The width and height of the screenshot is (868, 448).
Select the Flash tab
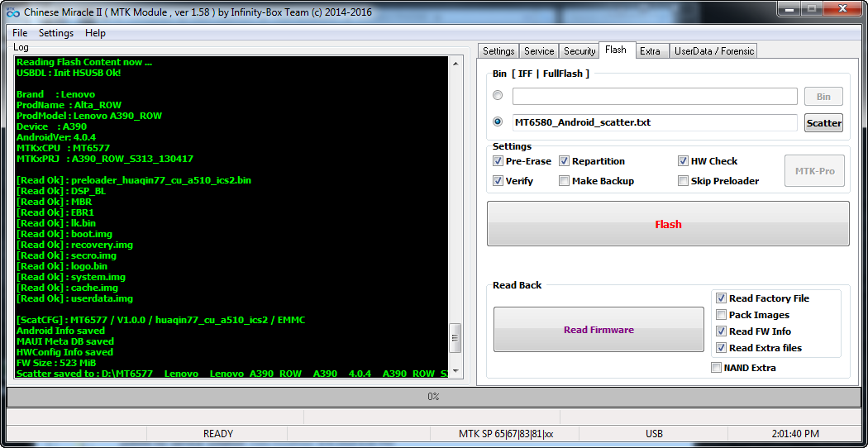click(616, 50)
